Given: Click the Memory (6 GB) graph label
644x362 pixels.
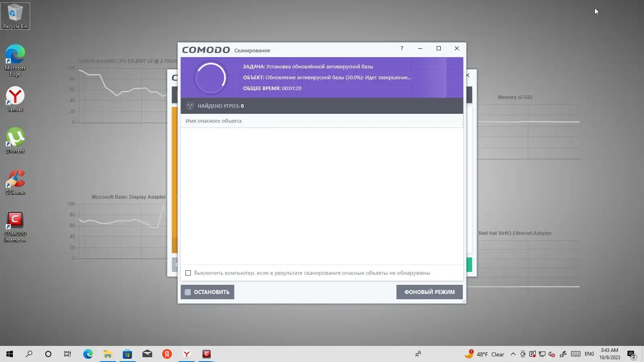Looking at the screenshot, I should [x=515, y=97].
